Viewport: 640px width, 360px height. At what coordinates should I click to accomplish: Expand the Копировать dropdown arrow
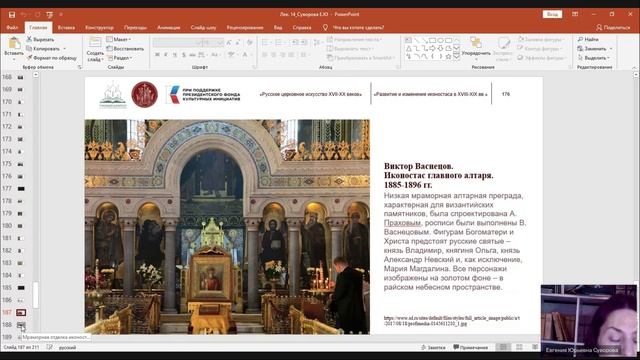pos(64,49)
